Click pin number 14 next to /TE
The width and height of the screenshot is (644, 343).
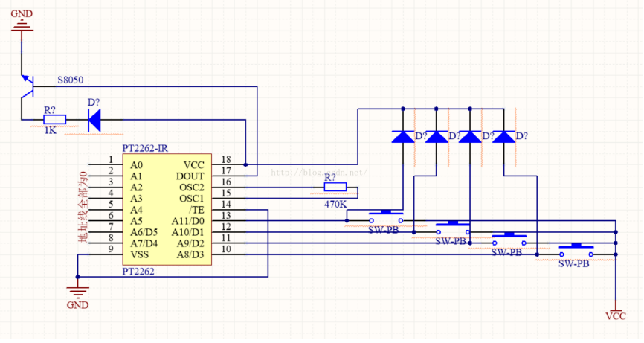click(x=226, y=204)
